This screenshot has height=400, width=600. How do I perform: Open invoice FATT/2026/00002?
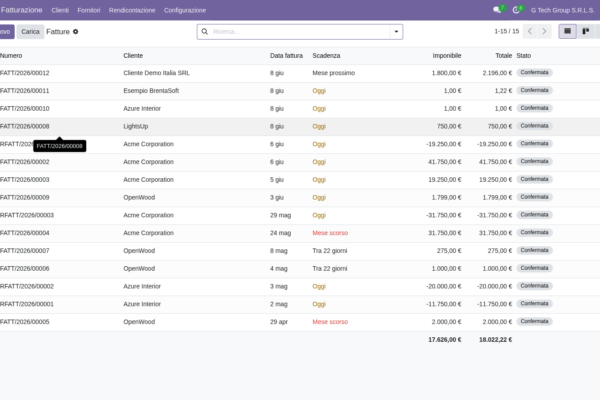25,162
